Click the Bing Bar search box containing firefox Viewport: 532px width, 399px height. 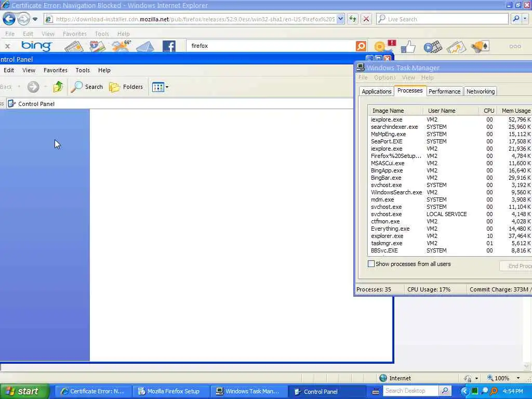(x=271, y=46)
